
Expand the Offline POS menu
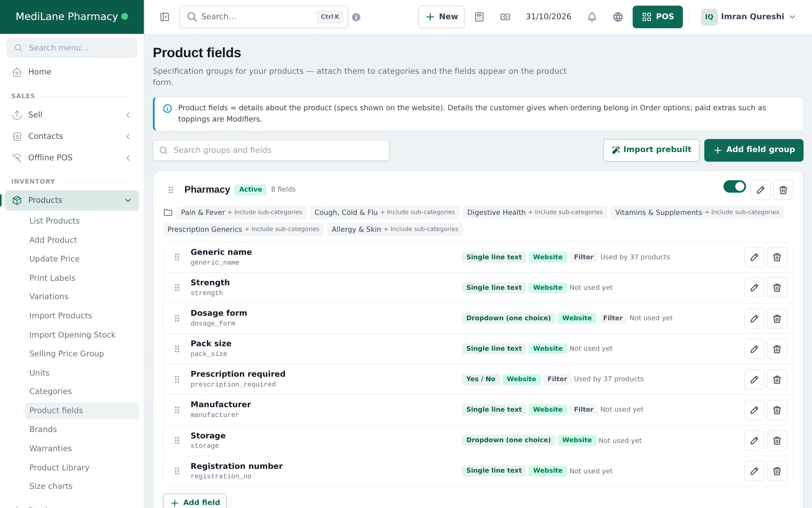[x=72, y=158]
